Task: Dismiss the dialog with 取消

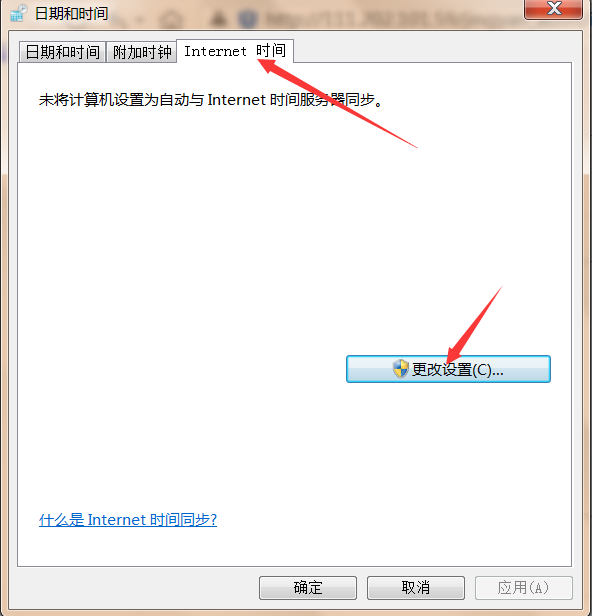Action: click(x=416, y=588)
